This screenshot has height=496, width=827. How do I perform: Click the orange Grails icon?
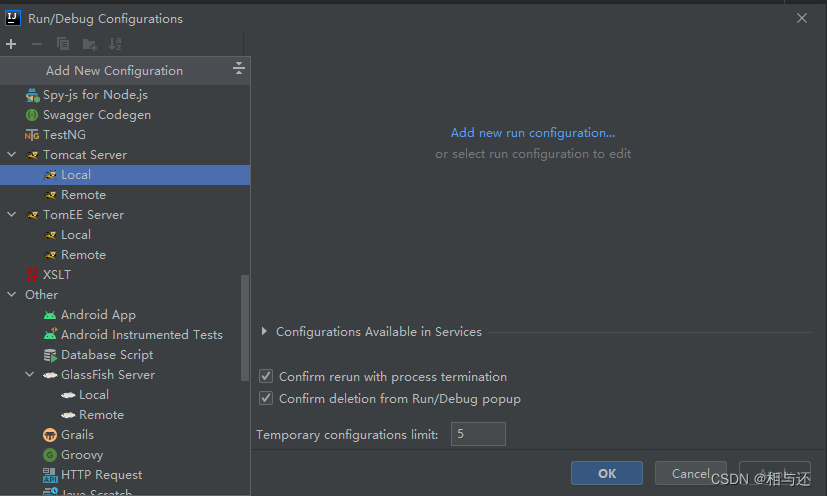click(x=50, y=435)
